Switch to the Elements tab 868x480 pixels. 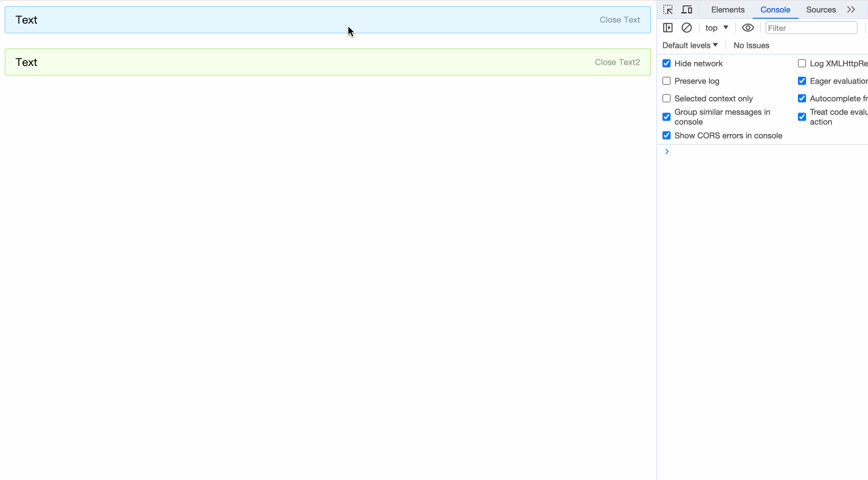pos(728,9)
